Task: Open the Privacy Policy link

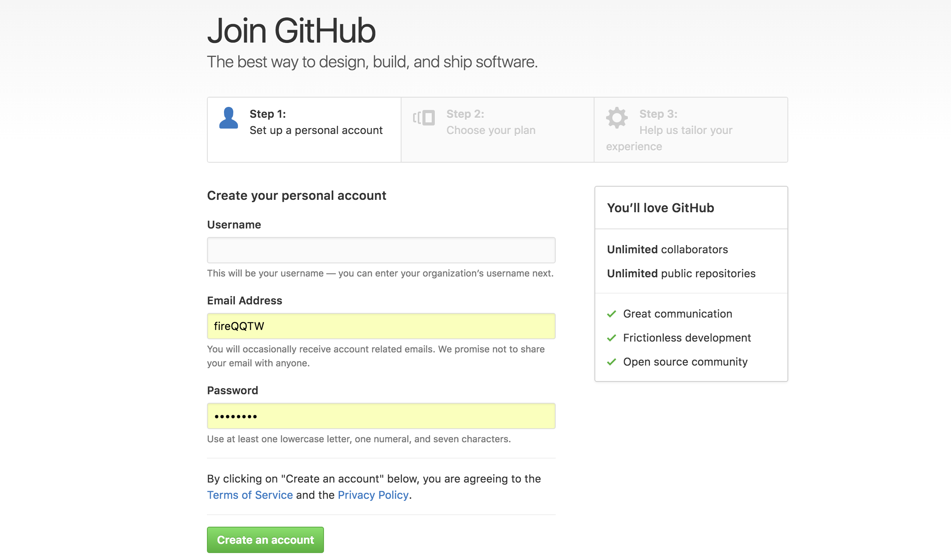Action: 373,495
